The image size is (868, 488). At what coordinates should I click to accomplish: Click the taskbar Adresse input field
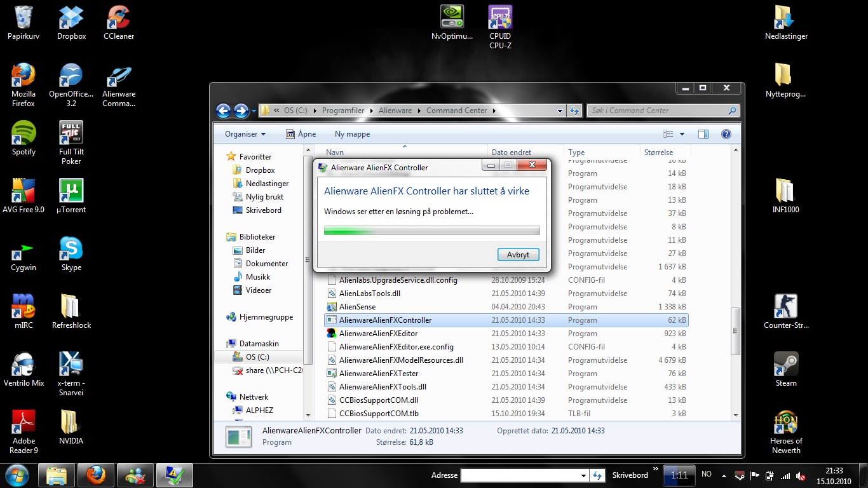[521, 475]
